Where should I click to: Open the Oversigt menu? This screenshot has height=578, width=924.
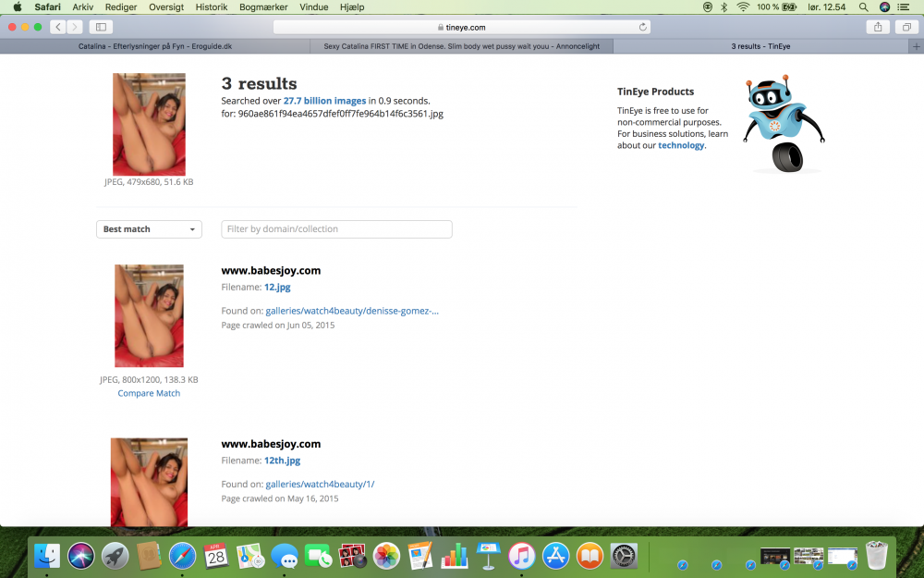[x=166, y=7]
